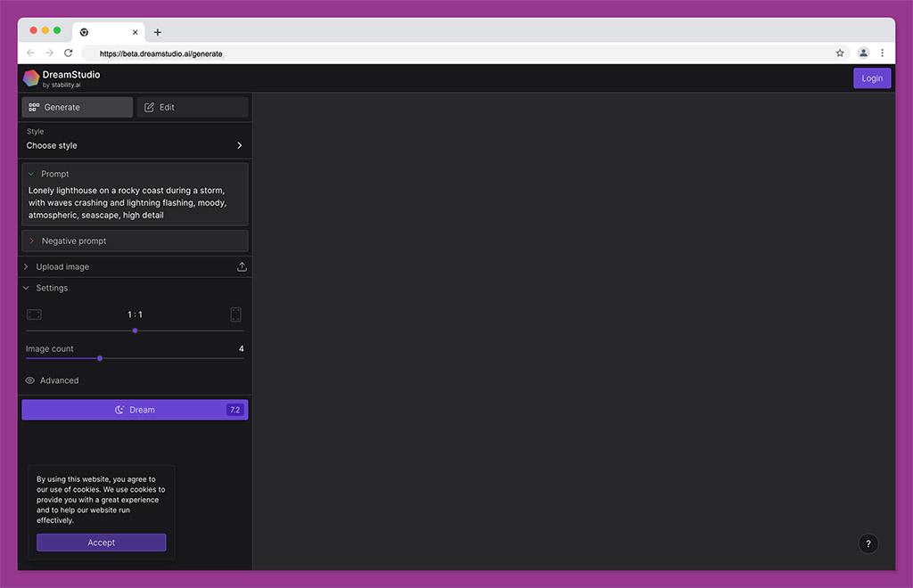Go forward in browser history
Image resolution: width=913 pixels, height=588 pixels.
coord(50,53)
